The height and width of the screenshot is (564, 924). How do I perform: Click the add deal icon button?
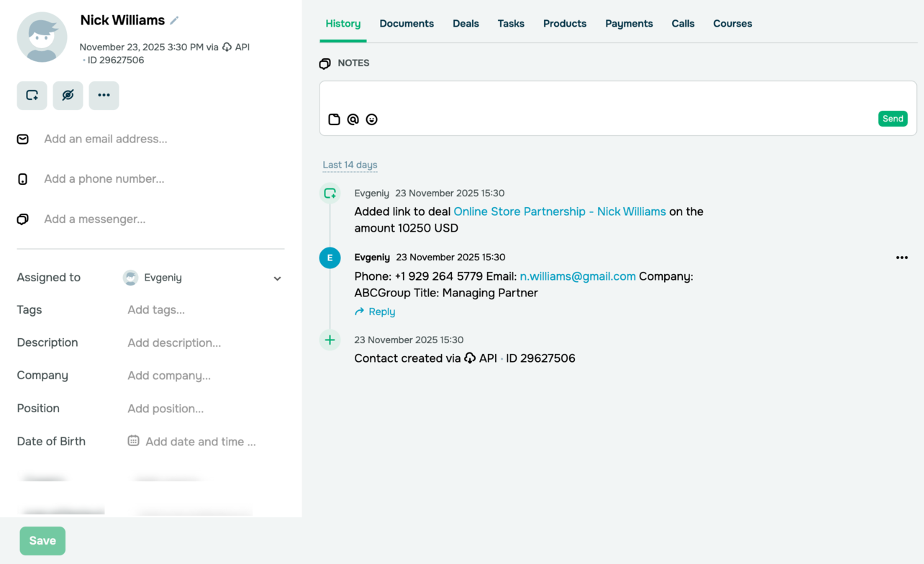coord(32,95)
